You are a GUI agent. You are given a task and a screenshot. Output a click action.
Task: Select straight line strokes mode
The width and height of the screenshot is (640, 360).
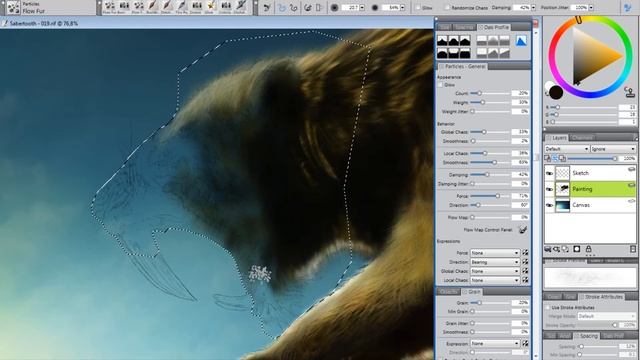pyautogui.click(x=293, y=8)
